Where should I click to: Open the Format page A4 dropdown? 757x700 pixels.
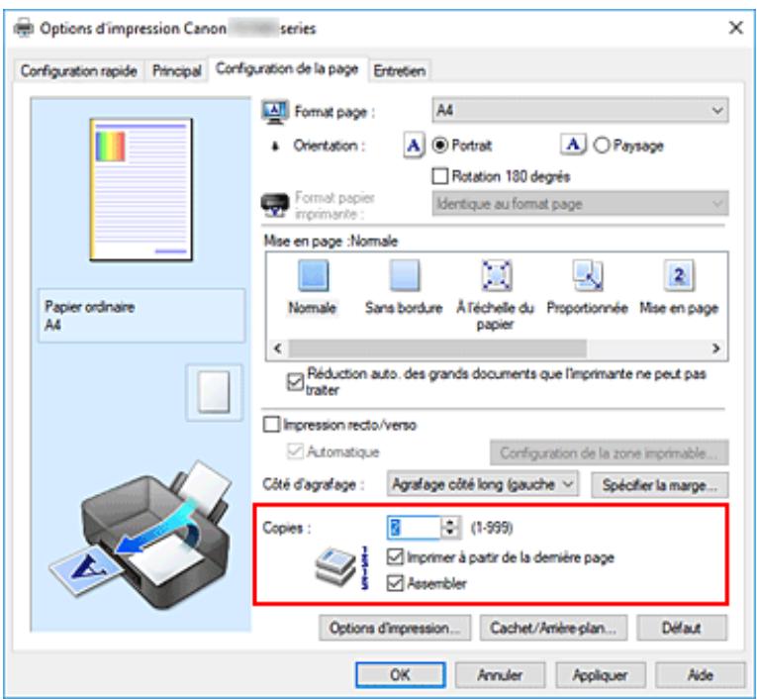tap(580, 111)
